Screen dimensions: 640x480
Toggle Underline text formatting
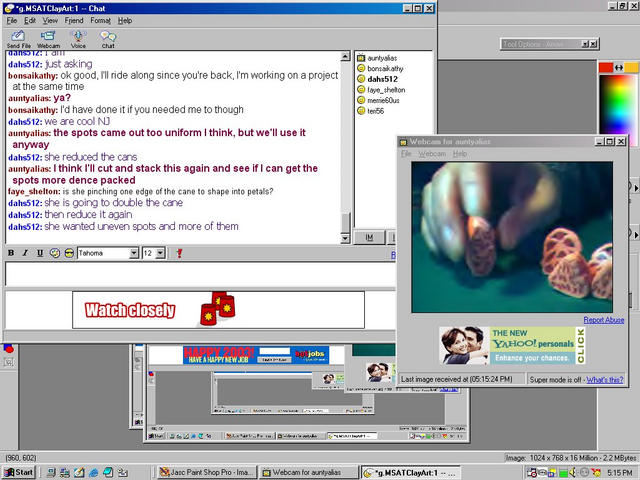point(40,253)
